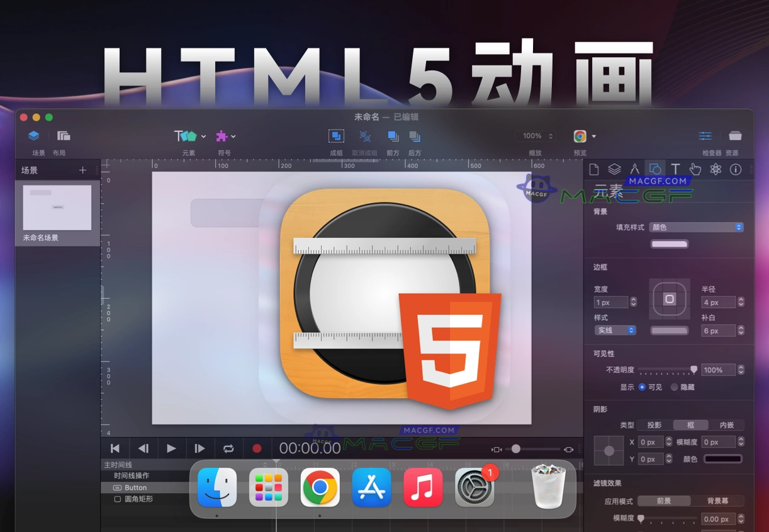Click the 成组 group icon

pyautogui.click(x=336, y=136)
